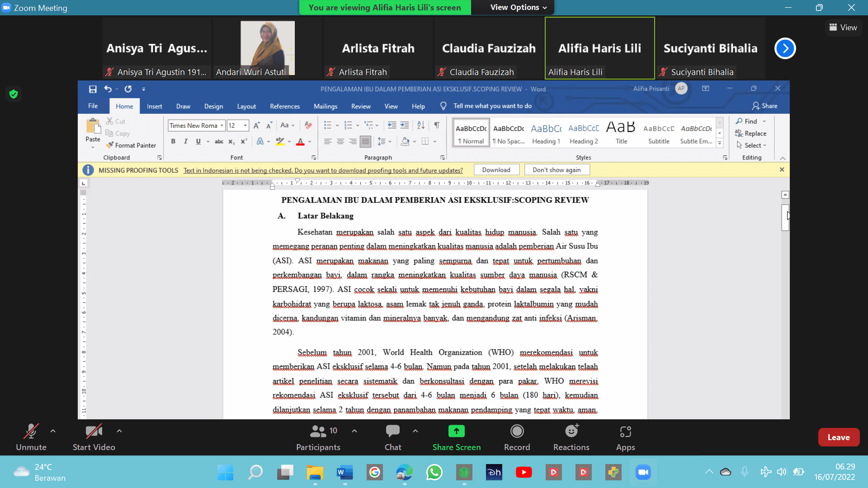The width and height of the screenshot is (868, 488).
Task: Open the font size dropdown
Action: click(245, 126)
